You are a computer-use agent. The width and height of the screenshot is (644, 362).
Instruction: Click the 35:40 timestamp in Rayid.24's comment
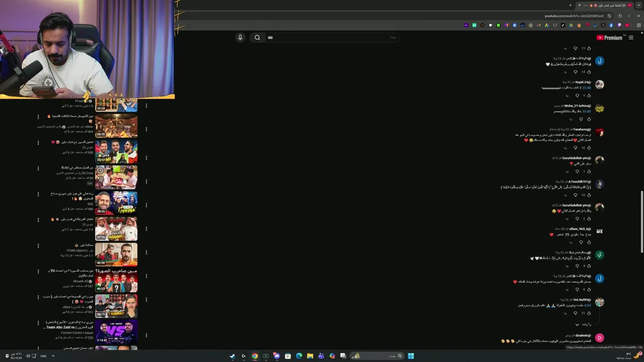(x=587, y=88)
